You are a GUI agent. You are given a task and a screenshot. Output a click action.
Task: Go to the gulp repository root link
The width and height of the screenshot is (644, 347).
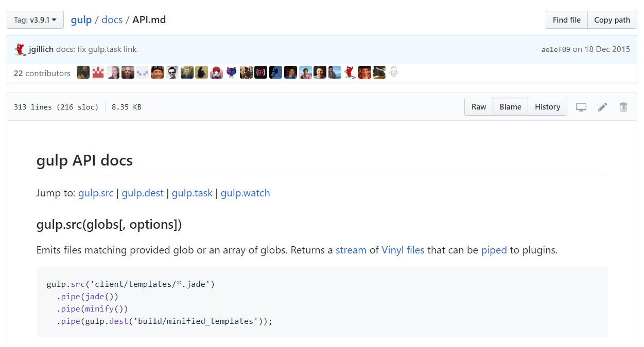click(x=81, y=20)
